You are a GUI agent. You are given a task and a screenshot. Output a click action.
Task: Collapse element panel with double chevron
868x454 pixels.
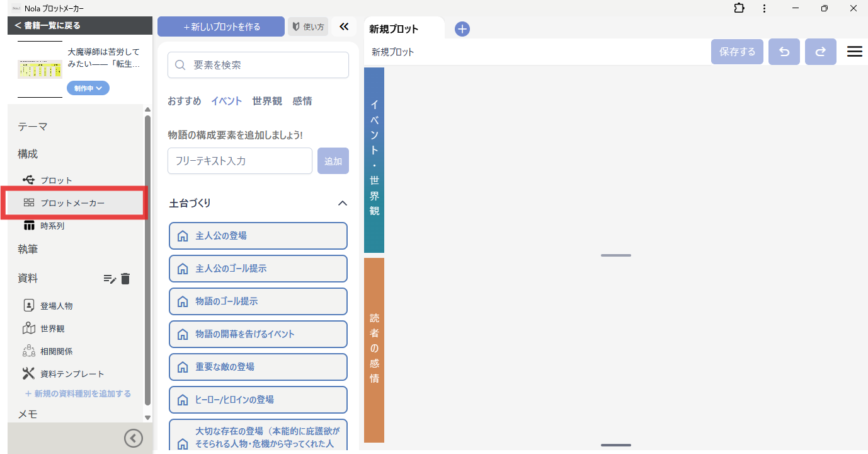[x=343, y=26]
